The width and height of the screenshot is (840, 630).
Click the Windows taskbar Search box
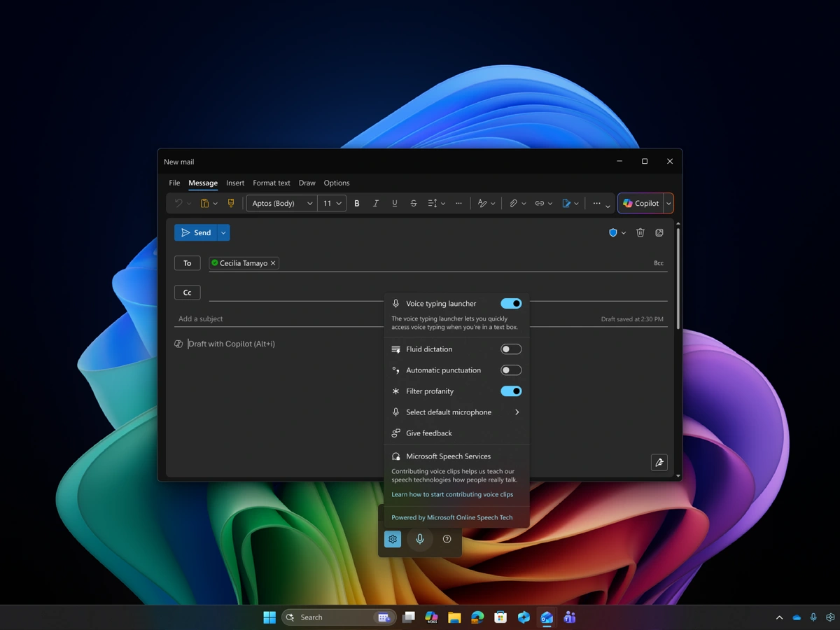[339, 617]
